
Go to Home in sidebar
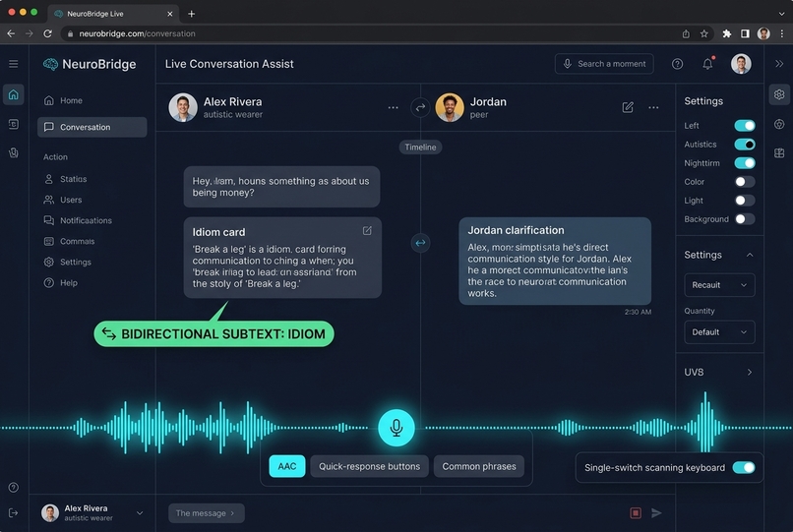pos(92,100)
